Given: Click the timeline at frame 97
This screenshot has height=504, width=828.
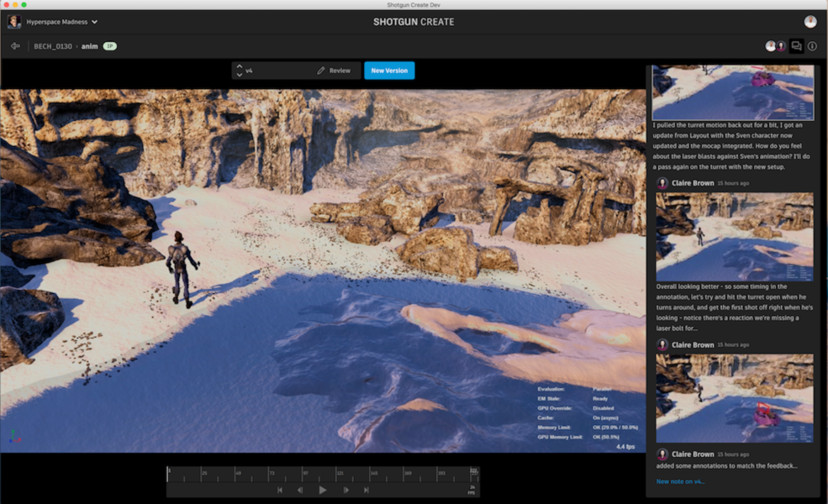Looking at the screenshot, I should (303, 474).
